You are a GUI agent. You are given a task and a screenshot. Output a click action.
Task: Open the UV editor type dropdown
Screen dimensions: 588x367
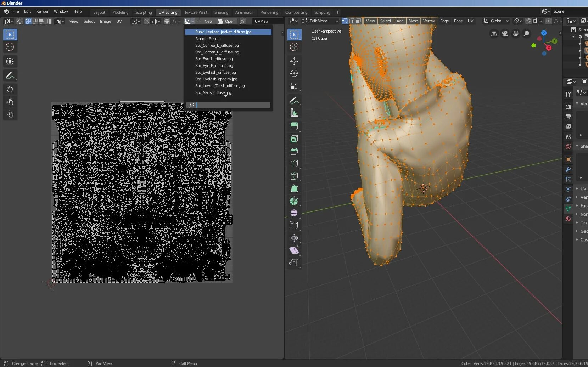[x=9, y=21]
